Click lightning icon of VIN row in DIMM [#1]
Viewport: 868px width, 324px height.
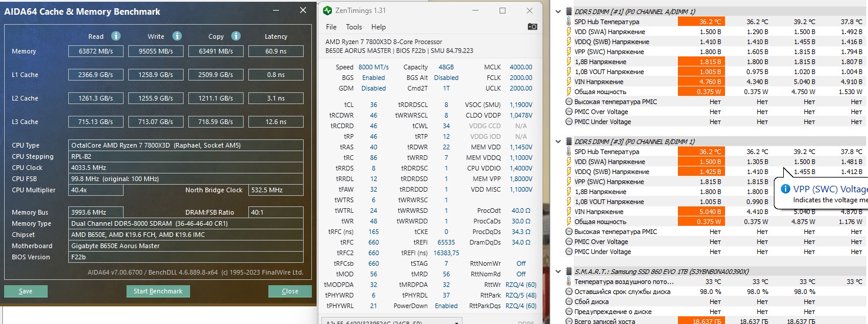click(568, 82)
